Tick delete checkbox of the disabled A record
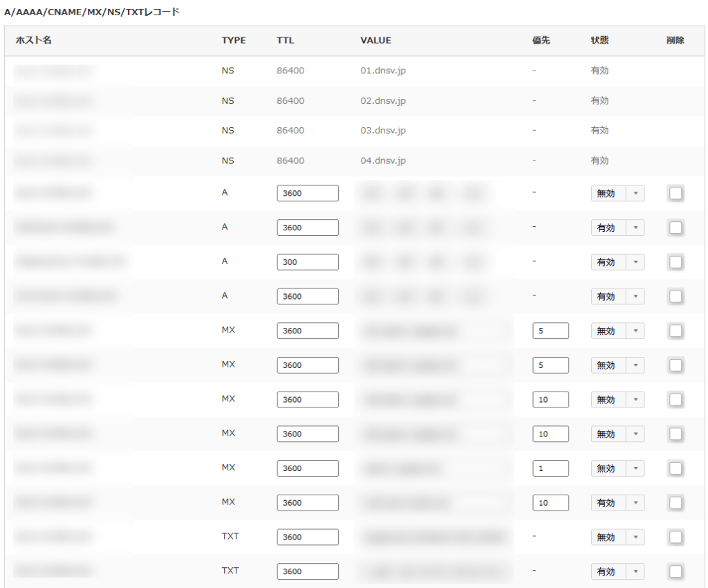The width and height of the screenshot is (708, 588). 676,194
